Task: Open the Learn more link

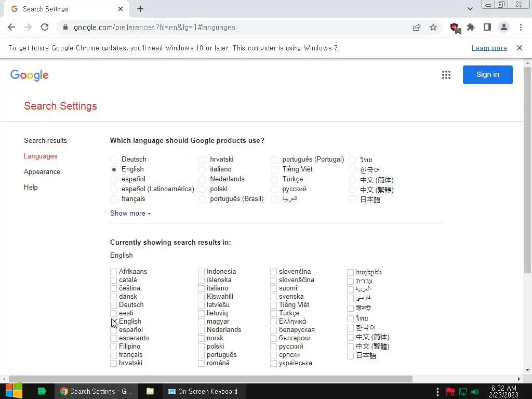Action: point(489,48)
